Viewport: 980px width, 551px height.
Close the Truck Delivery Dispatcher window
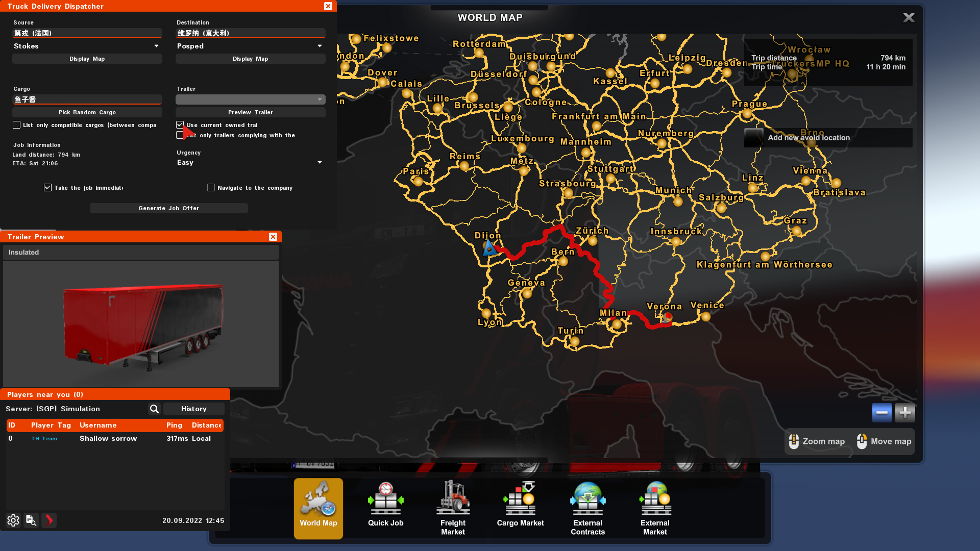click(328, 6)
